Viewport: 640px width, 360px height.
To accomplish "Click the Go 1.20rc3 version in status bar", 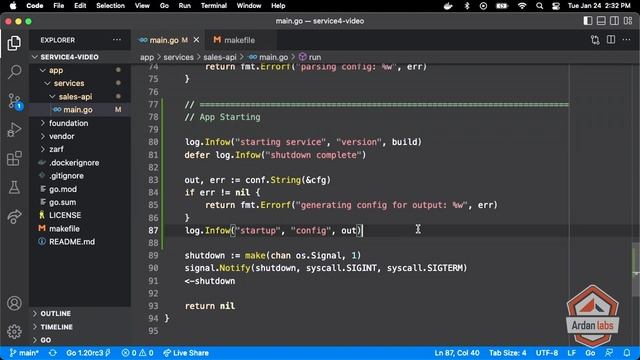I will click(88, 353).
